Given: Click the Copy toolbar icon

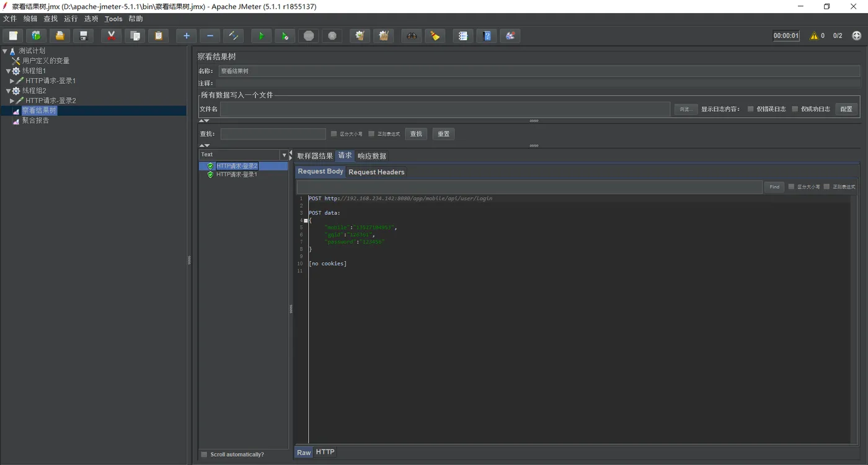Looking at the screenshot, I should tap(135, 35).
